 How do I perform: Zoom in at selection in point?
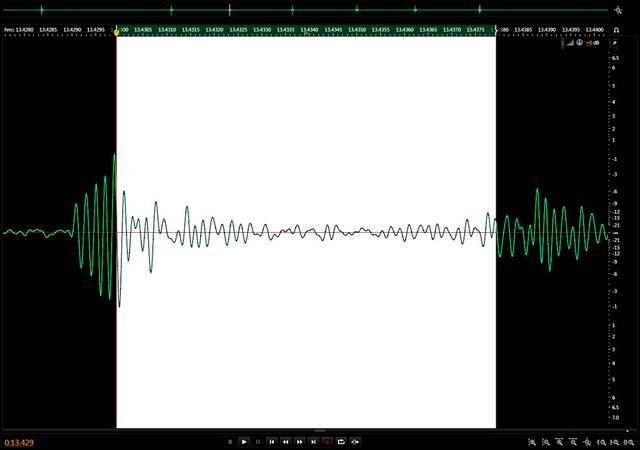pos(601,442)
